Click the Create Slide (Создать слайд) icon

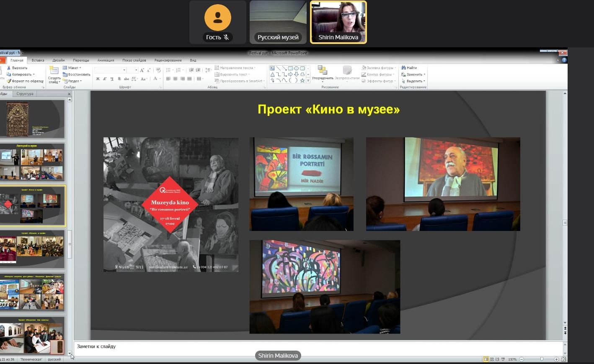coord(54,70)
